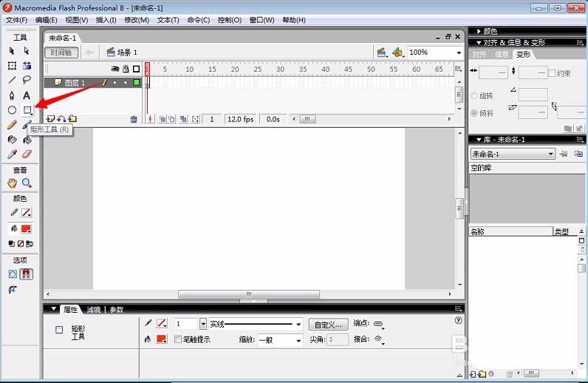
Task: Enable the stroke hinting checkbox
Action: click(x=178, y=339)
